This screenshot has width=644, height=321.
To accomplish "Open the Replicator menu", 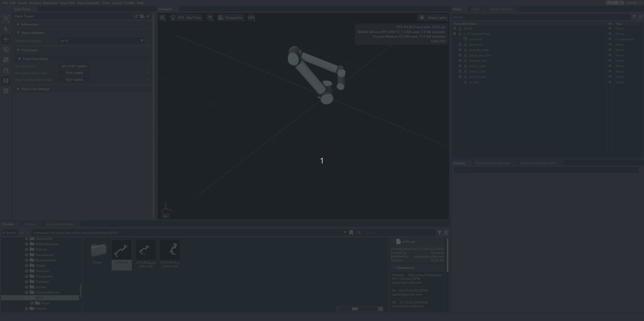I will (x=51, y=3).
